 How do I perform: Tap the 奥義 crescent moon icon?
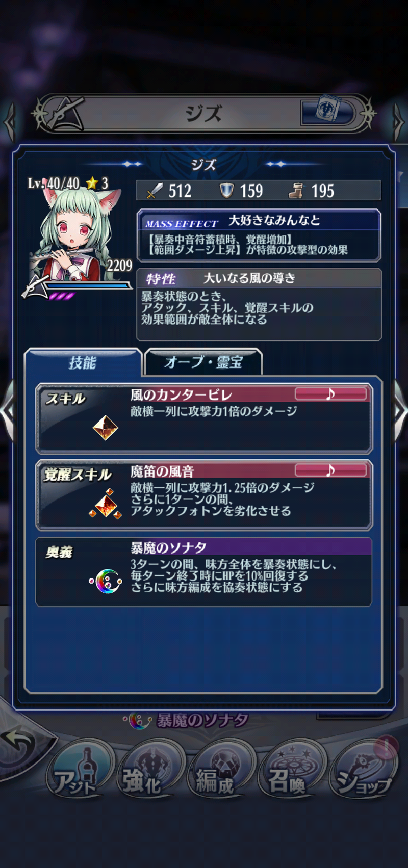pyautogui.click(x=106, y=581)
